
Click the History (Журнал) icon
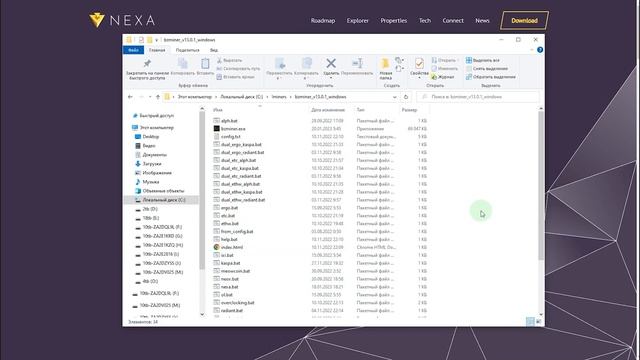point(434,77)
